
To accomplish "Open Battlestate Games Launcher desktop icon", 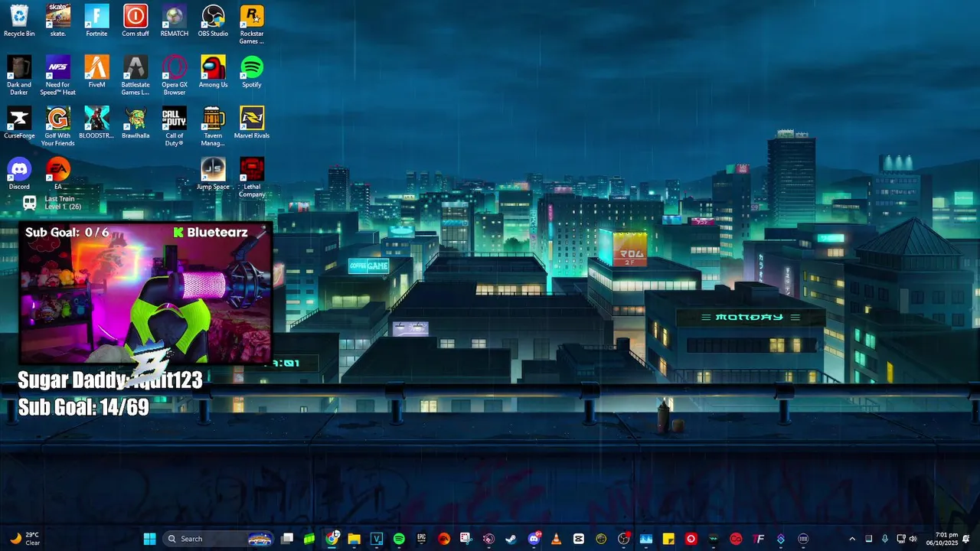I will coord(136,75).
